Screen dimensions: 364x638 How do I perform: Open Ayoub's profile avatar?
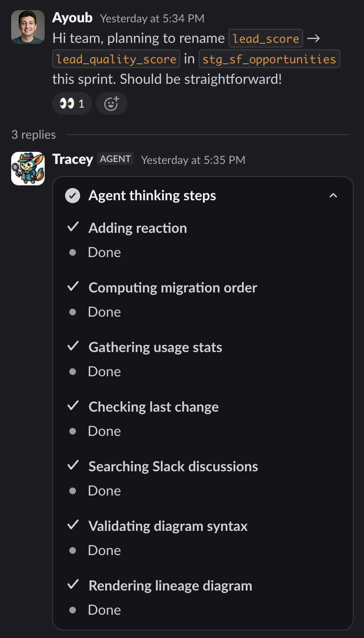pos(28,27)
